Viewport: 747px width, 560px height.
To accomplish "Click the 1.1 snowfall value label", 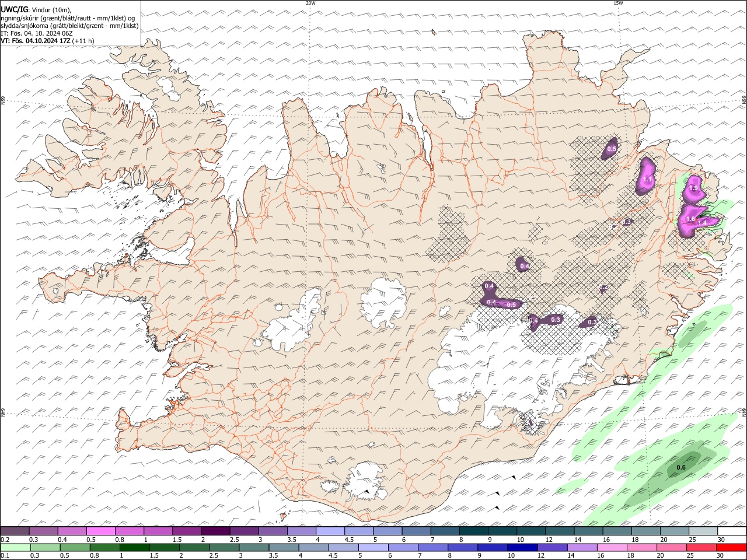I will point(647,180).
